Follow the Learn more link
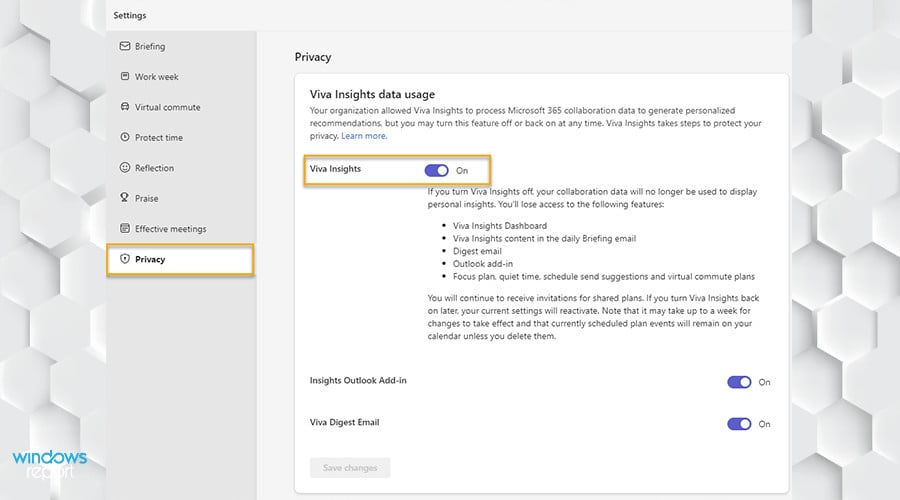 click(364, 136)
